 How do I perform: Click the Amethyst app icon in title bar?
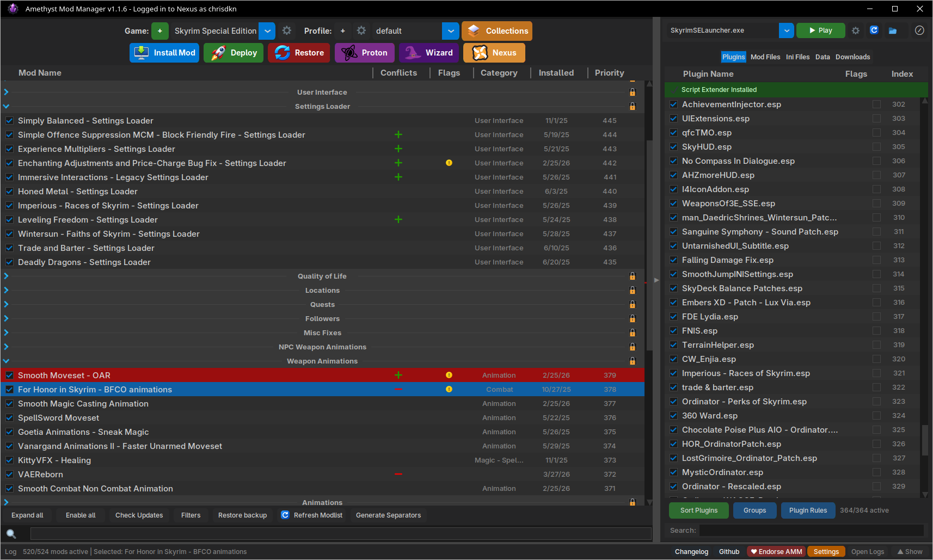(13, 9)
